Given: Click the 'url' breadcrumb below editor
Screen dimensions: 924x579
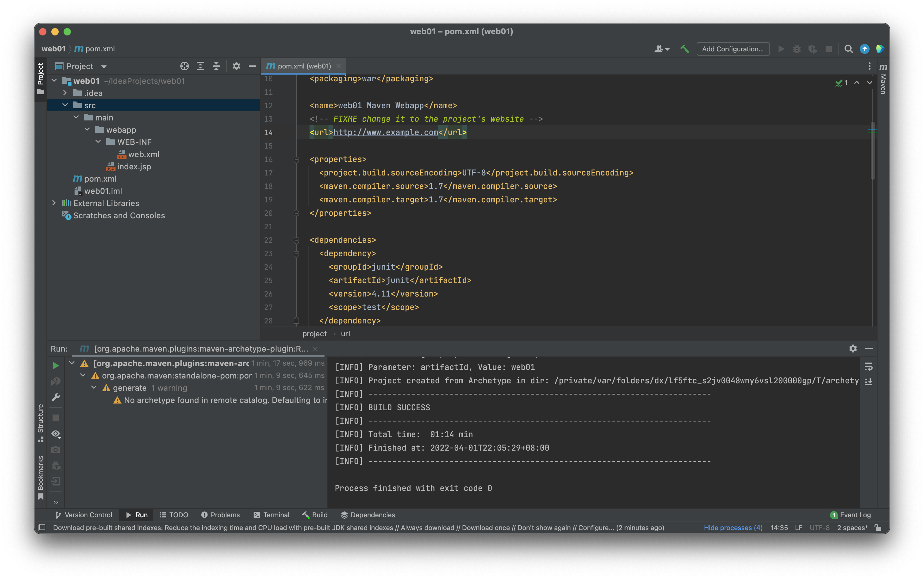Looking at the screenshot, I should (345, 334).
